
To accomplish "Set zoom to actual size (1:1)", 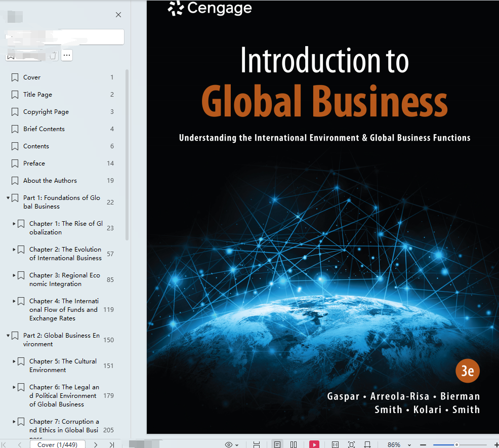I will tap(335, 444).
